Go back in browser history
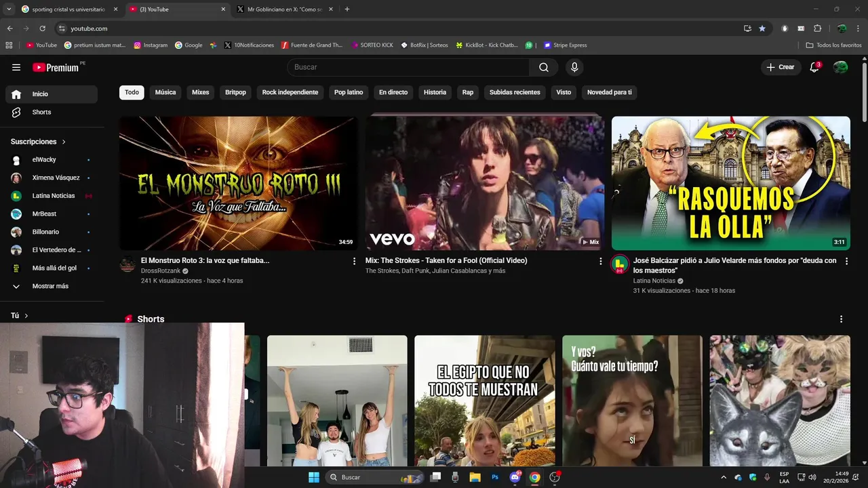The height and width of the screenshot is (488, 868). point(9,28)
